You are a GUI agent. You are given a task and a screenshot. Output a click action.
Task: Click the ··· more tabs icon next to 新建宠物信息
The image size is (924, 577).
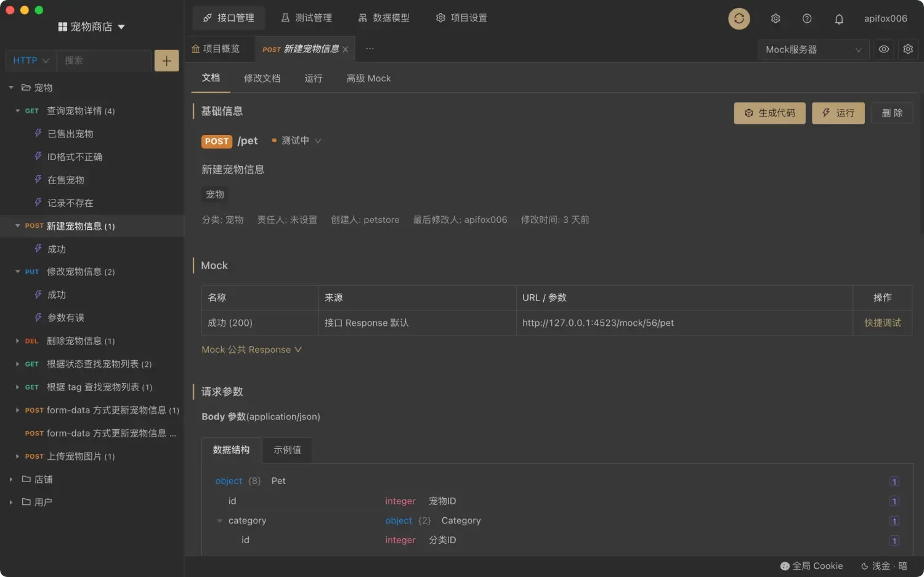coord(370,49)
